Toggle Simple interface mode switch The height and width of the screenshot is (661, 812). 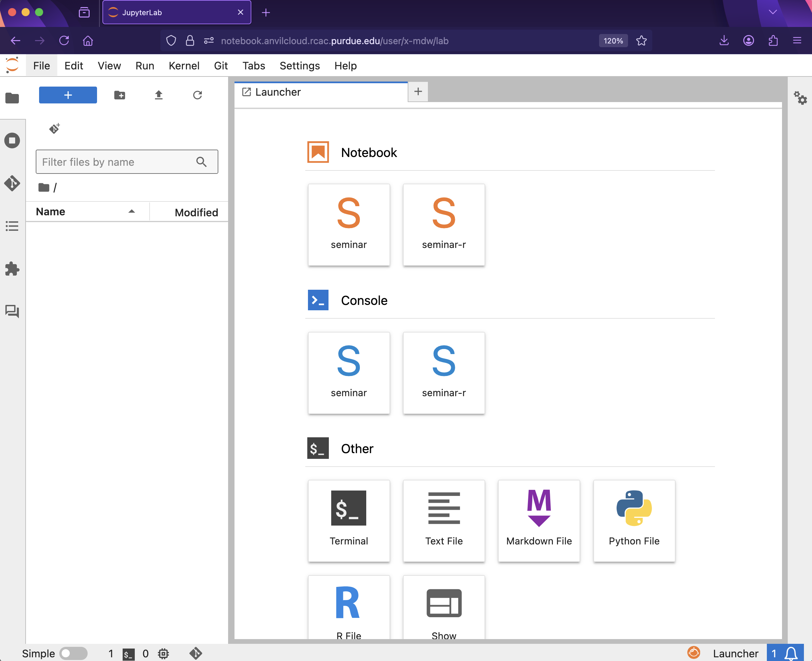(x=74, y=653)
